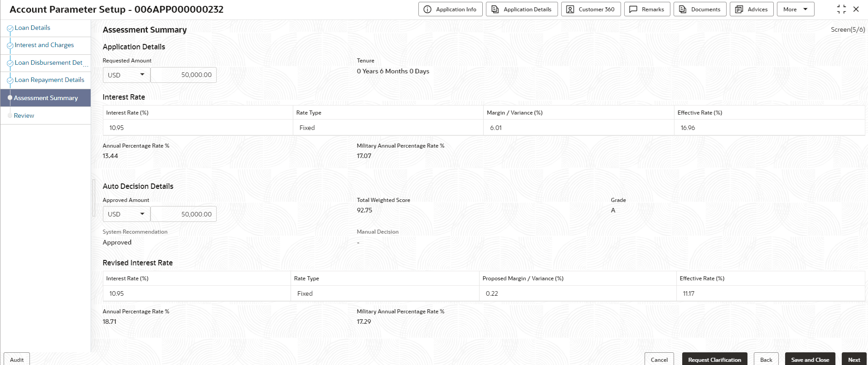Click the Screen(5/6) indicator
The width and height of the screenshot is (868, 365).
(848, 29)
